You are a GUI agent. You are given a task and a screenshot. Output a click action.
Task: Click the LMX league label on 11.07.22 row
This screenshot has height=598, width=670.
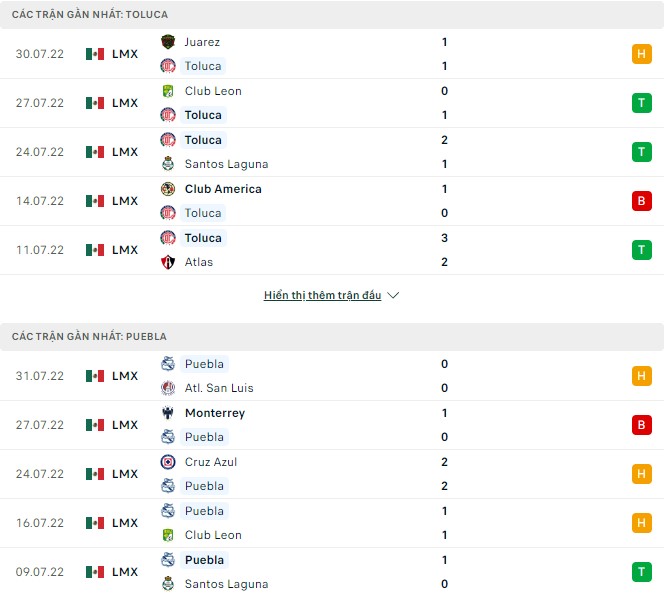click(125, 250)
